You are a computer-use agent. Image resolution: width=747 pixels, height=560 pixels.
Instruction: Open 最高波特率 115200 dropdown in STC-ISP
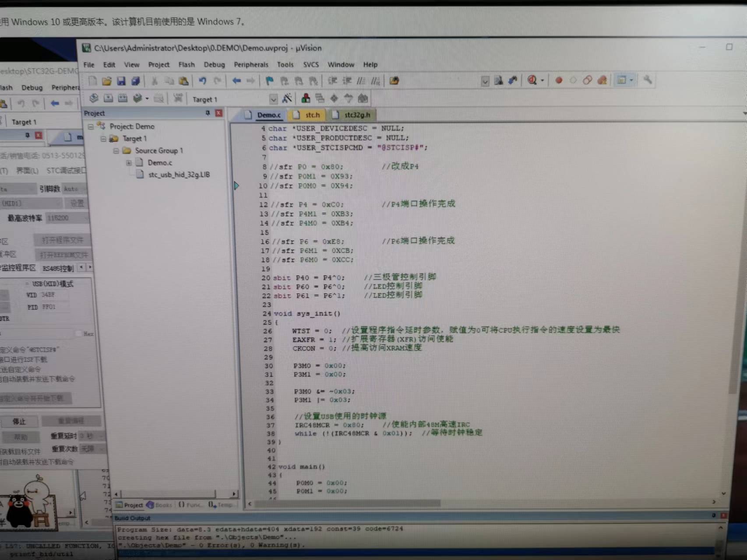(x=68, y=218)
